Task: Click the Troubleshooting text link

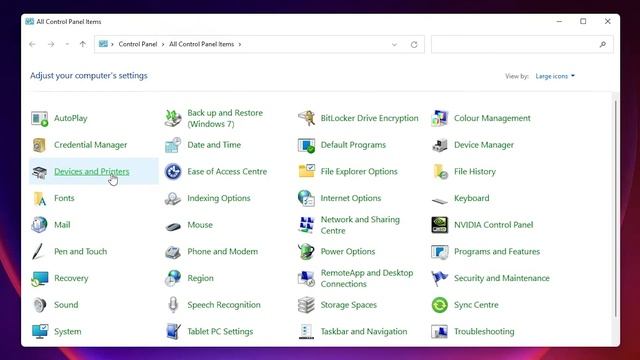Action: pyautogui.click(x=484, y=331)
